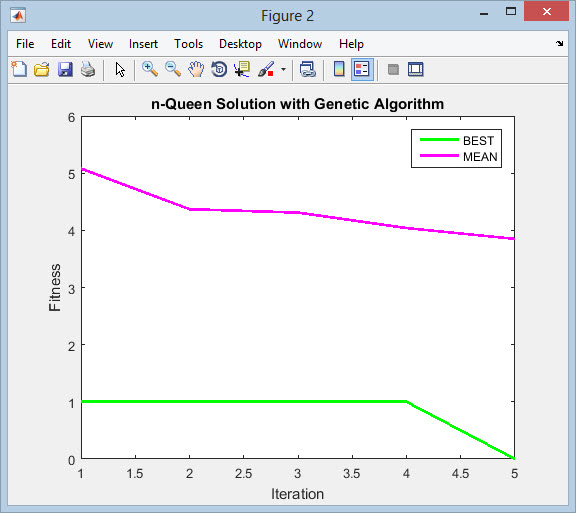
Task: Open the Desktop menu
Action: point(240,44)
